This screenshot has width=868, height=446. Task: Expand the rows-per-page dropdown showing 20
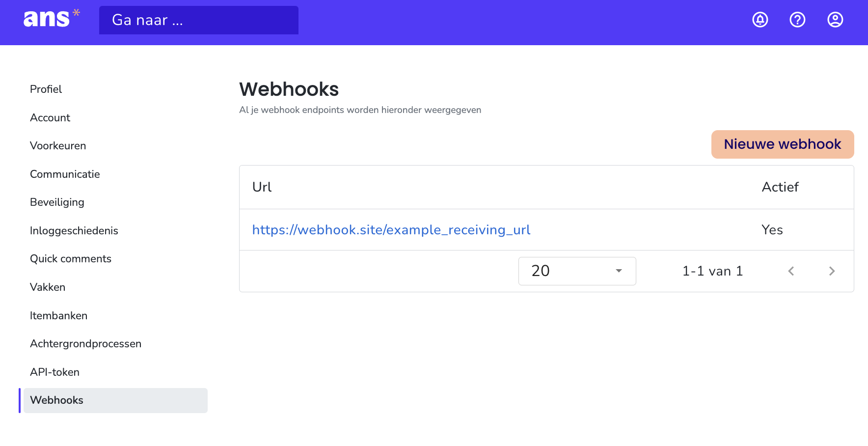[x=577, y=271]
